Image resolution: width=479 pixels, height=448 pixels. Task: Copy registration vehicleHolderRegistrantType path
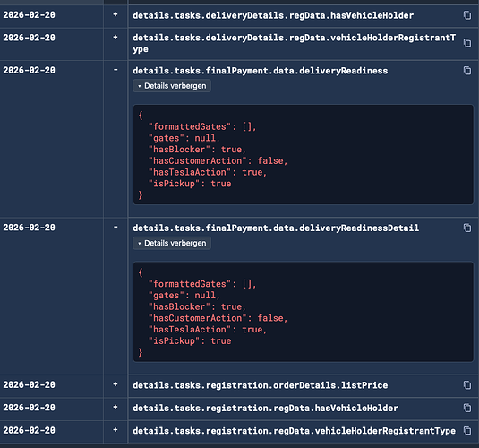click(467, 431)
